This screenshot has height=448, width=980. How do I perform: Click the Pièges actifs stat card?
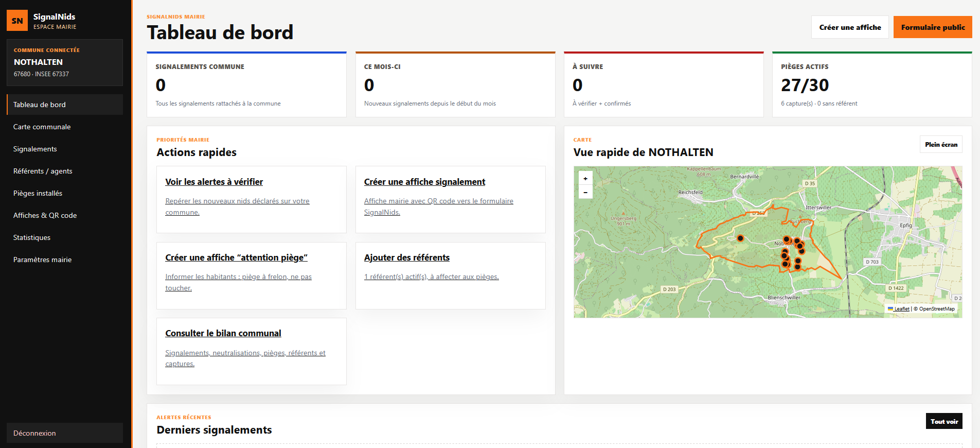872,84
